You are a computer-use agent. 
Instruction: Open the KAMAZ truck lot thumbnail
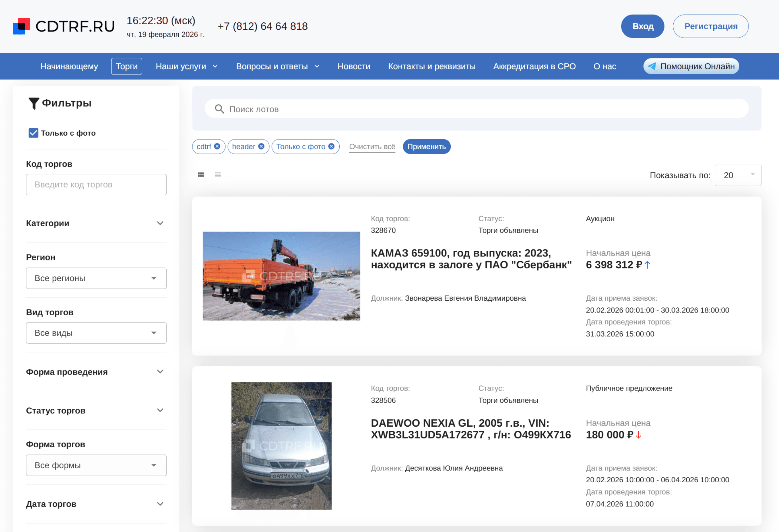281,276
